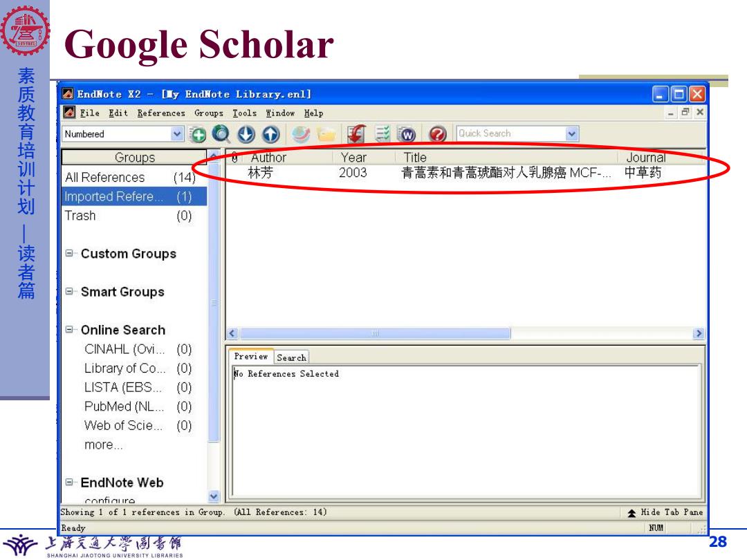This screenshot has height=560, width=747.
Task: Click the Hide Tab Pane arrow icon
Action: 631,513
